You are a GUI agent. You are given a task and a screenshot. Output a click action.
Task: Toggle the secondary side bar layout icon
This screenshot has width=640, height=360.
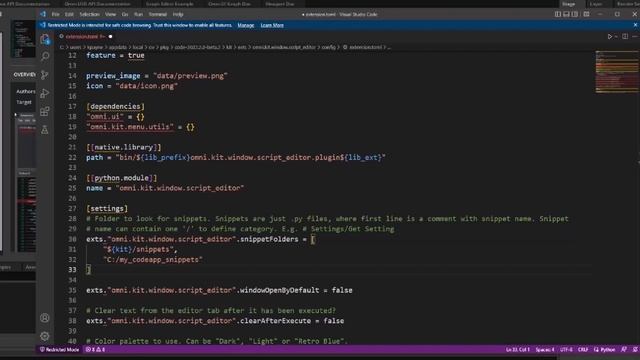[x=575, y=14]
